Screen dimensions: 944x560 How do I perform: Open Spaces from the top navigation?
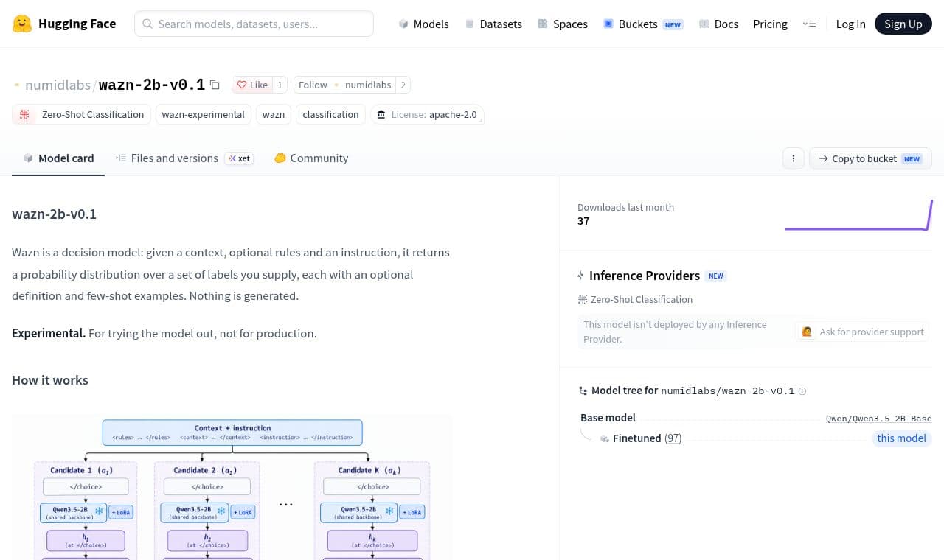click(563, 24)
